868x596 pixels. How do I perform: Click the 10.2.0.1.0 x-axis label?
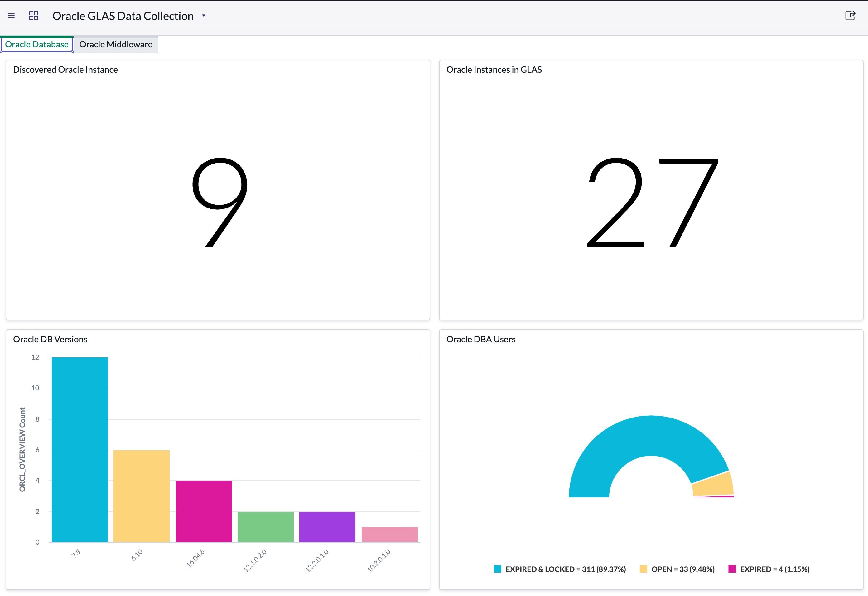[x=379, y=560]
